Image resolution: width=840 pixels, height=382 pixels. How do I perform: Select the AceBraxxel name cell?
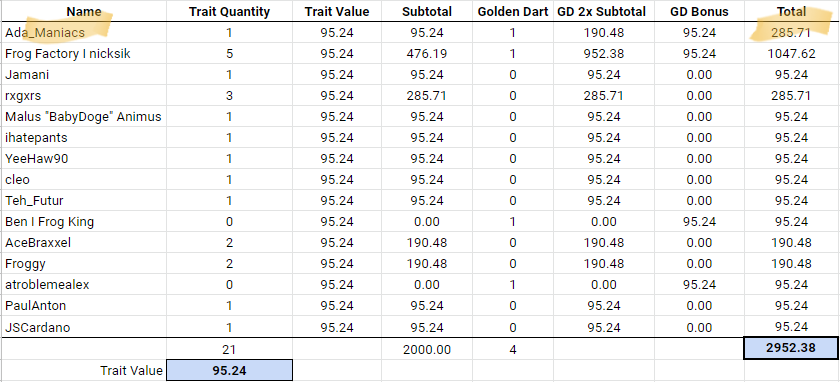[x=84, y=243]
